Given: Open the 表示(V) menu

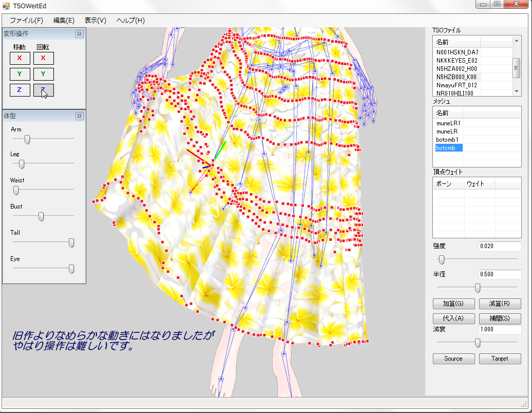Looking at the screenshot, I should pyautogui.click(x=95, y=21).
